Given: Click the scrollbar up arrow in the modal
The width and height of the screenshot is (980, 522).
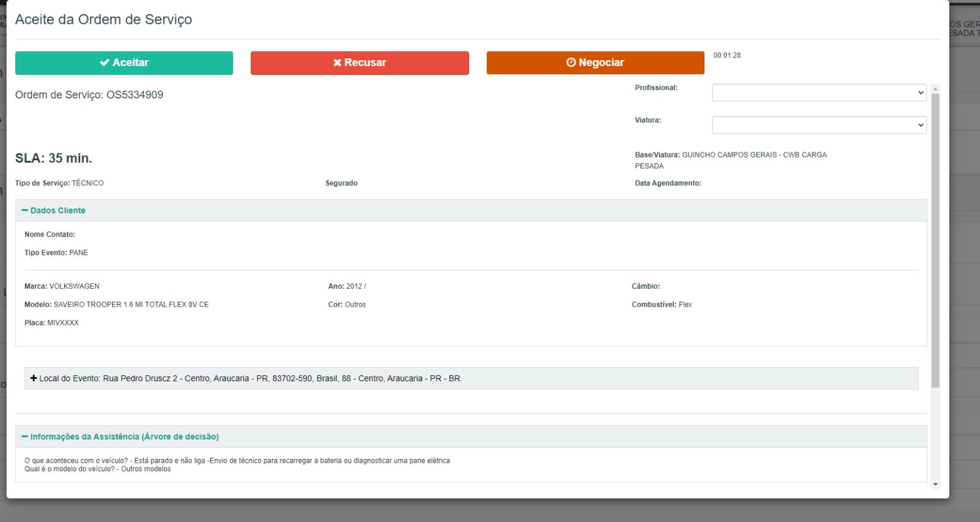Looking at the screenshot, I should [935, 89].
